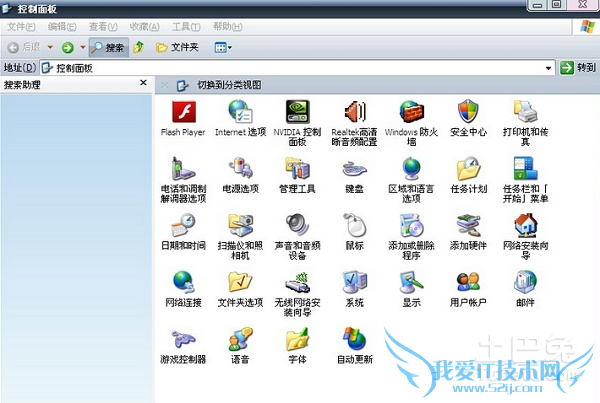Open 显示 settings icon
600x403 pixels.
click(411, 289)
